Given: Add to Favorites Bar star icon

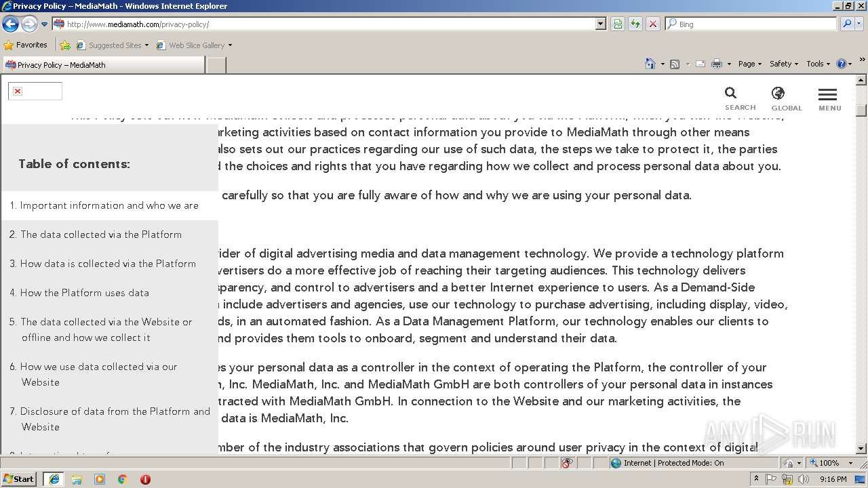Looking at the screenshot, I should tap(65, 45).
